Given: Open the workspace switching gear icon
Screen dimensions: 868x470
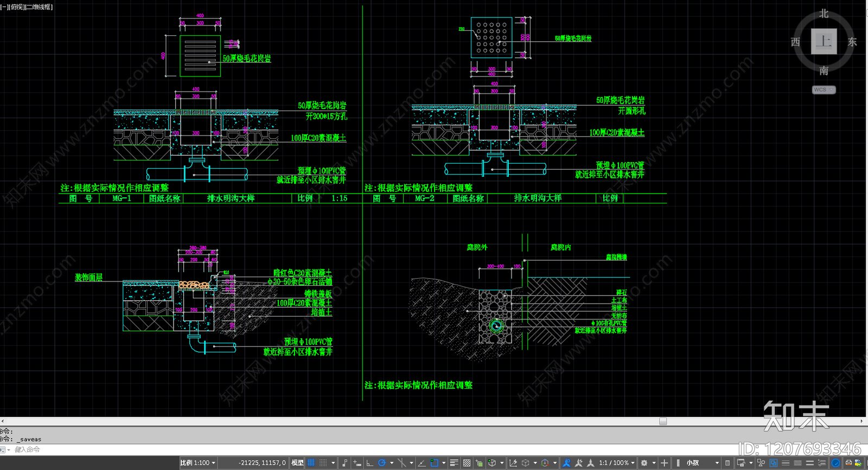Looking at the screenshot, I should point(644,463).
